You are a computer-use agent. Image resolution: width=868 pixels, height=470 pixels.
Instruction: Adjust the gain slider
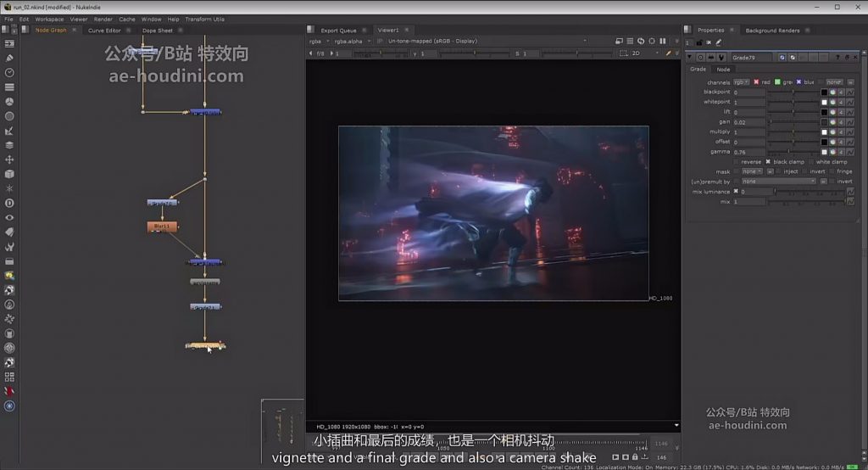pyautogui.click(x=793, y=122)
